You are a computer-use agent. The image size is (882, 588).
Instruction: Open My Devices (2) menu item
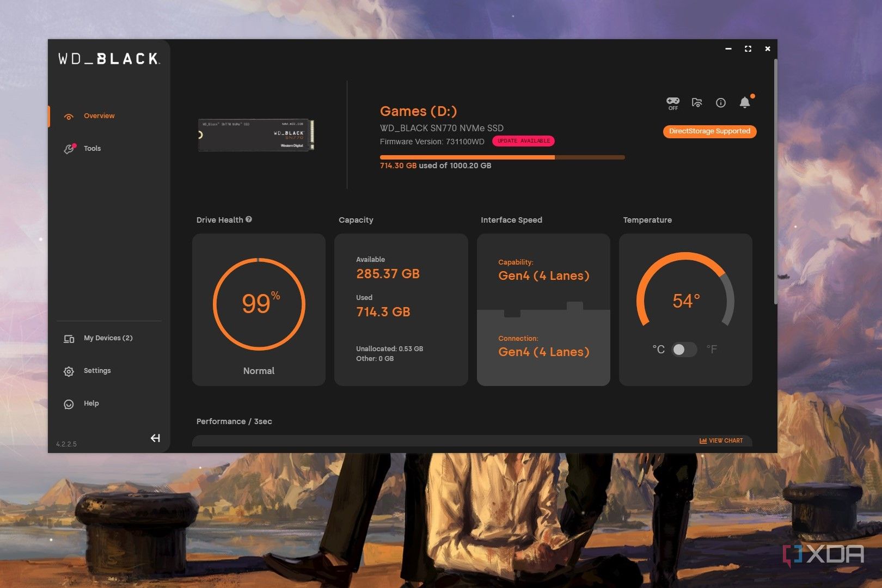coord(108,338)
